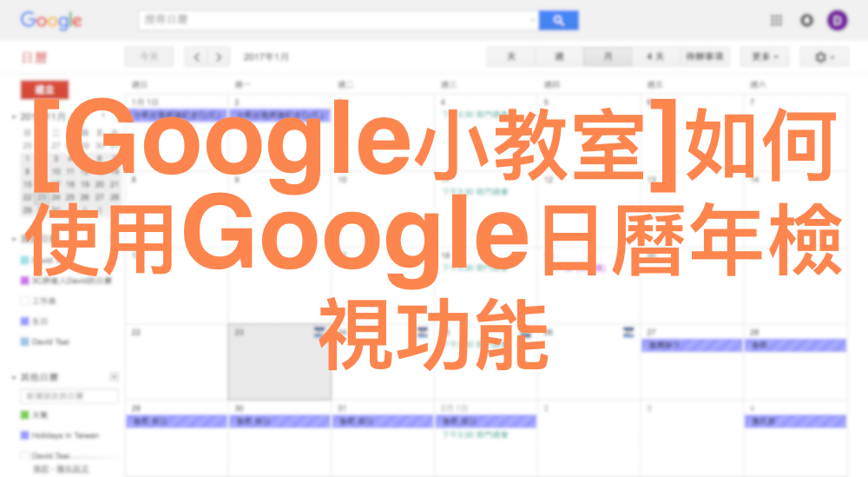
Task: Open green 下午 3:30 event on 2月 1日
Action: point(475,435)
